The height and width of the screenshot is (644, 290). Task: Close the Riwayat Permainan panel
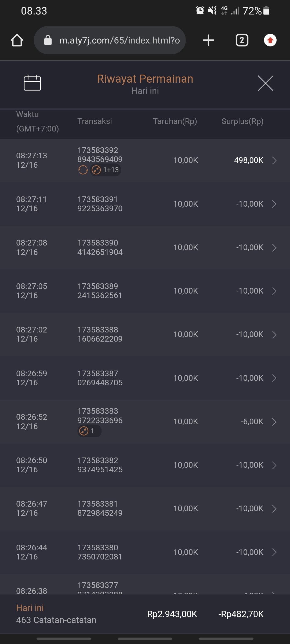coord(265,83)
